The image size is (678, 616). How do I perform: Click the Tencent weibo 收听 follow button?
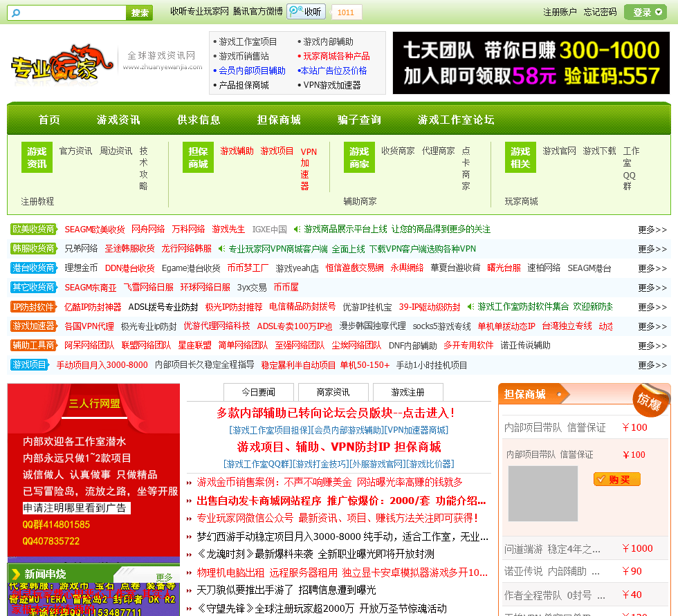pyautogui.click(x=306, y=12)
